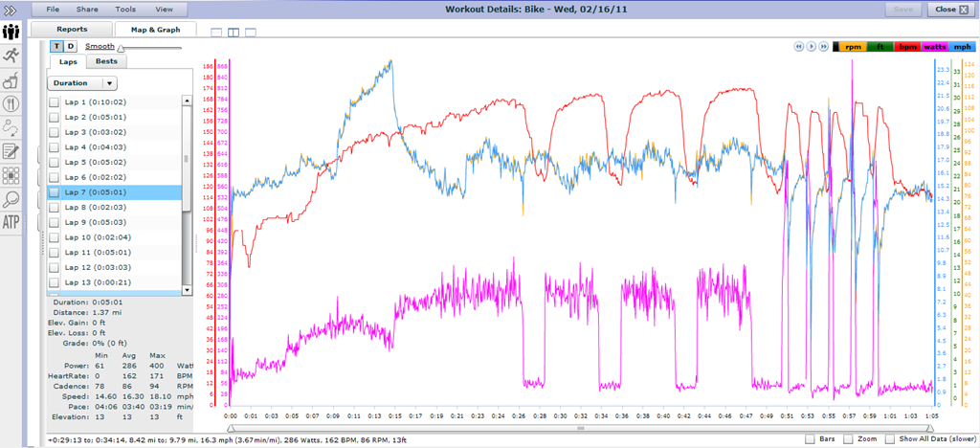Viewport: 980px width, 448px height.
Task: Switch to the Reports tab
Action: click(x=72, y=29)
